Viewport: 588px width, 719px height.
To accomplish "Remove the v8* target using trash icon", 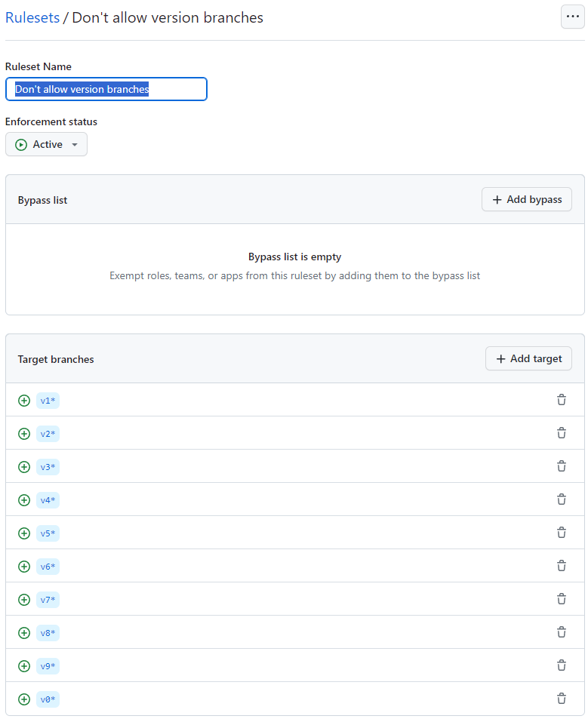I will (x=561, y=632).
